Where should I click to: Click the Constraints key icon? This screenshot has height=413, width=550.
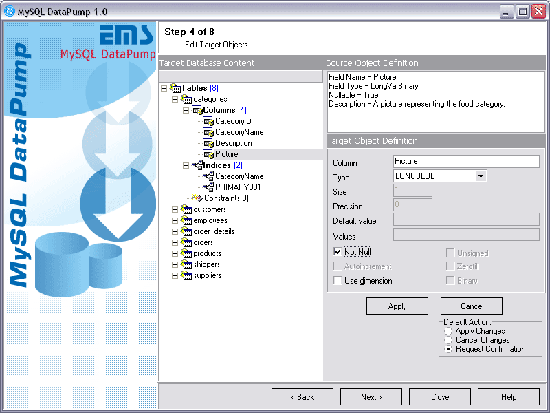pyautogui.click(x=197, y=198)
